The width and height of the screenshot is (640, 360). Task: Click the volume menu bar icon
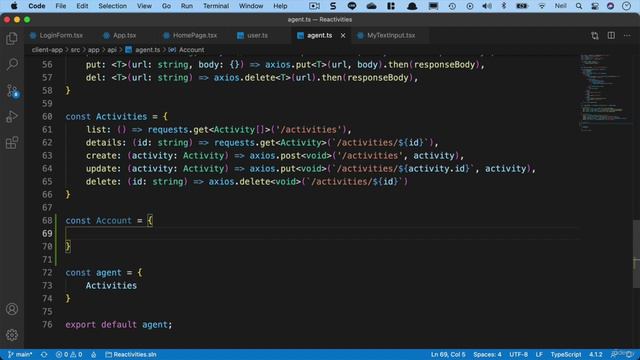click(x=487, y=6)
